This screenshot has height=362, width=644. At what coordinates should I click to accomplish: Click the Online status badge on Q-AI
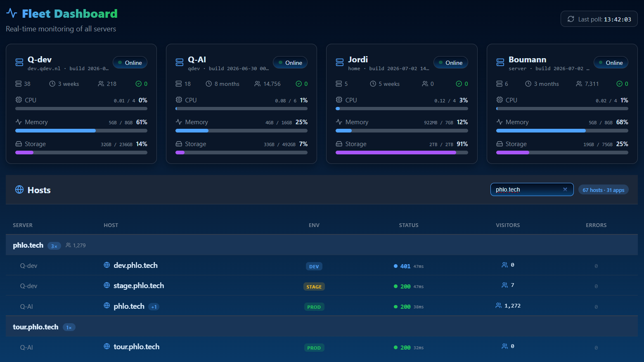click(290, 63)
